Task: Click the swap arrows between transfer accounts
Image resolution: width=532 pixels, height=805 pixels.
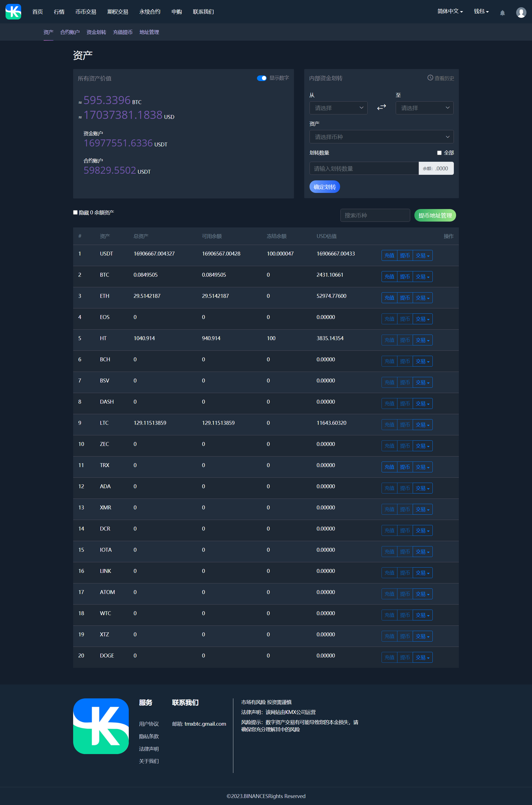Action: 381,107
